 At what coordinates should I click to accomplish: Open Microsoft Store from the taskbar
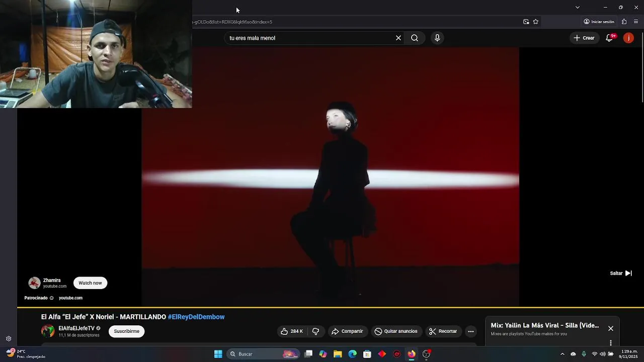tap(367, 354)
